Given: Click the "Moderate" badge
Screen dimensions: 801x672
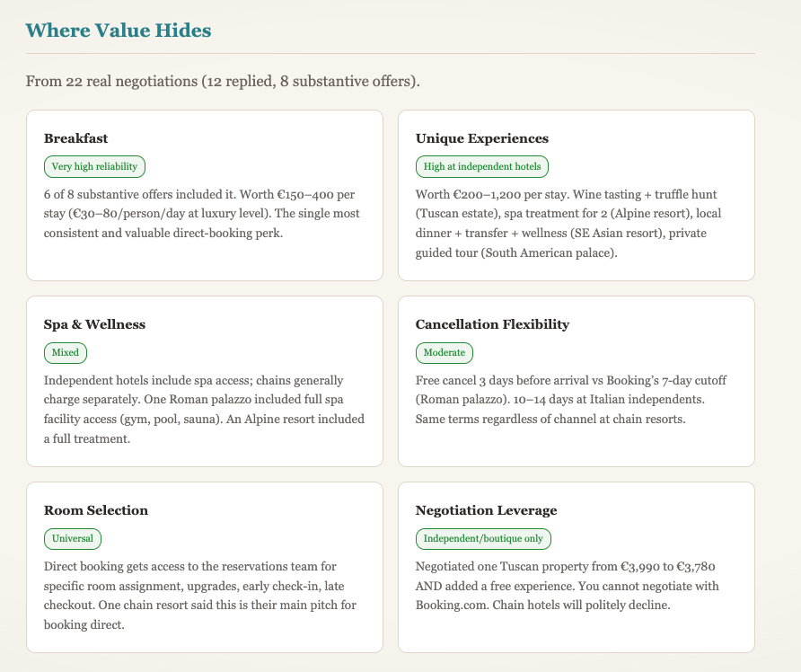Looking at the screenshot, I should [444, 352].
